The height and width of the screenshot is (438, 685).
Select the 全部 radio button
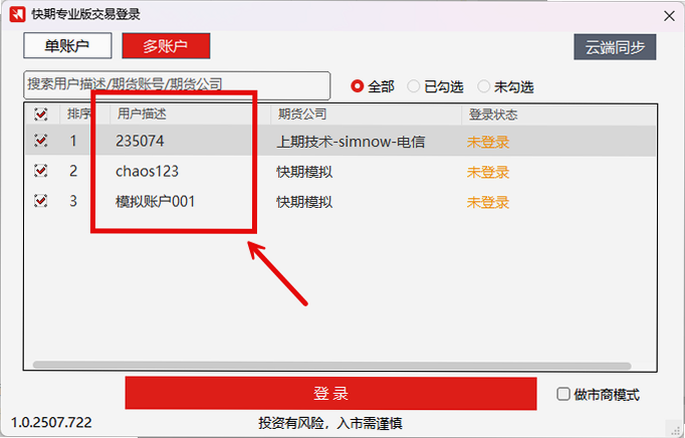point(357,86)
